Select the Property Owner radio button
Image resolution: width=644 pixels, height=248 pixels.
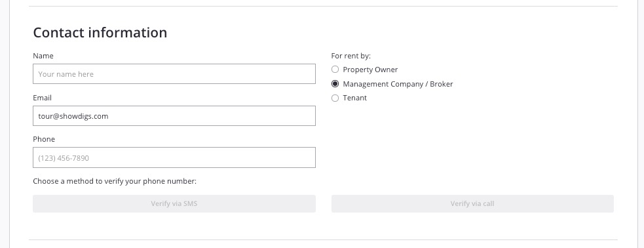click(x=335, y=70)
